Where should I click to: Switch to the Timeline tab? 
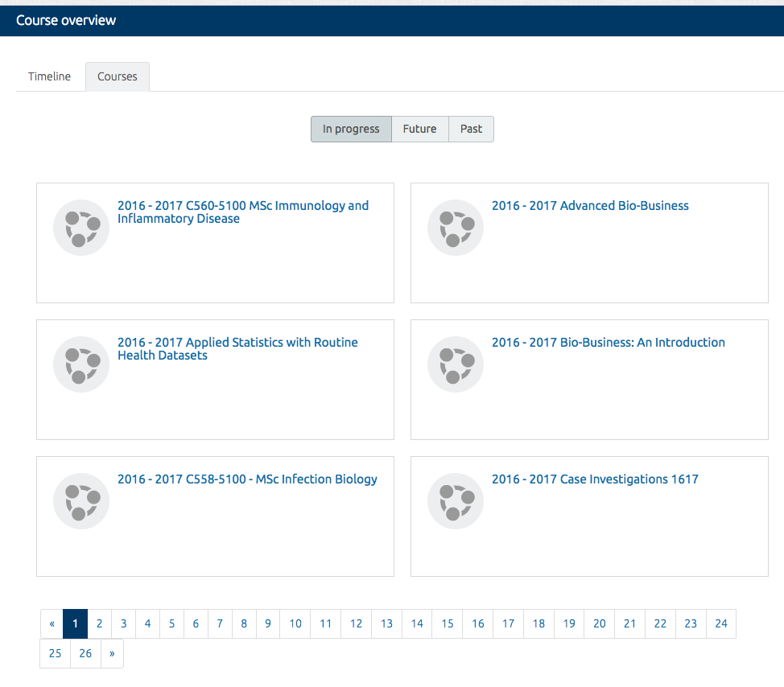[x=49, y=76]
